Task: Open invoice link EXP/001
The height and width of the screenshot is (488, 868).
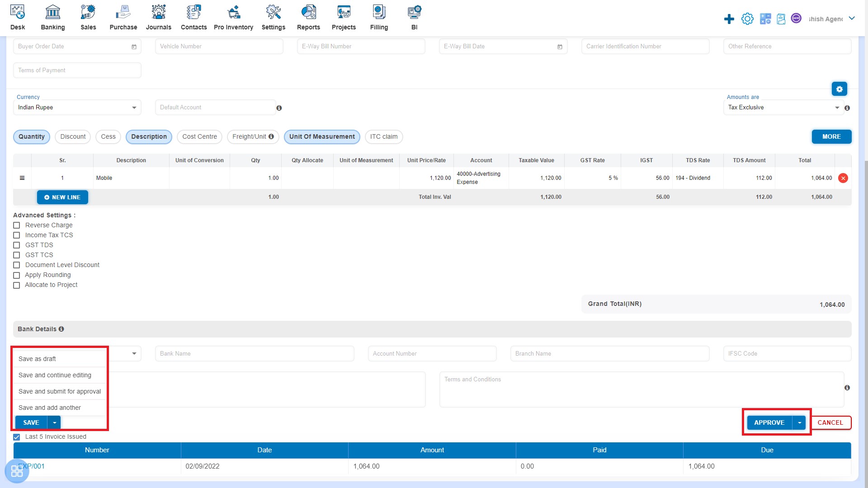Action: tap(32, 466)
